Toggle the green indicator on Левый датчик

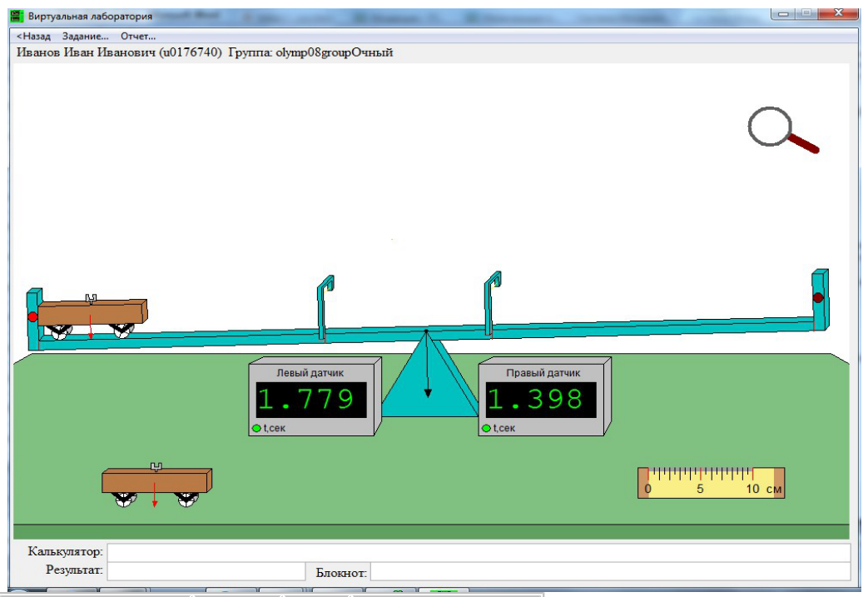(256, 428)
